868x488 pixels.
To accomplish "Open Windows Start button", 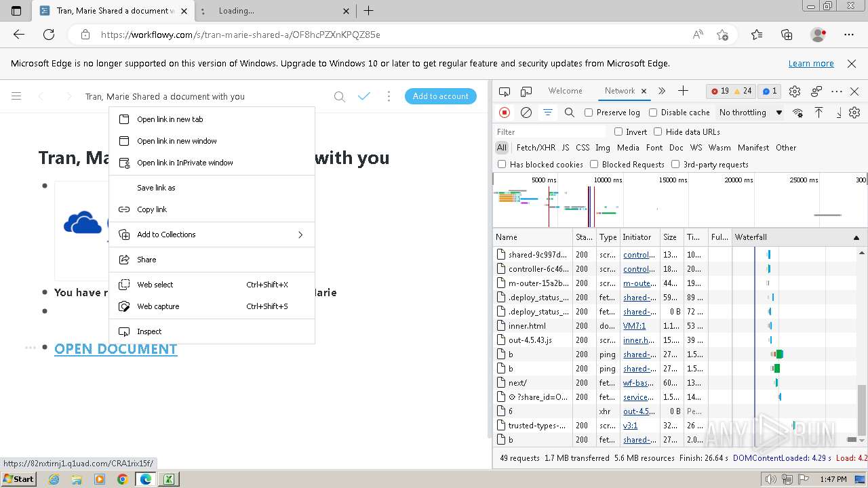I will click(19, 479).
